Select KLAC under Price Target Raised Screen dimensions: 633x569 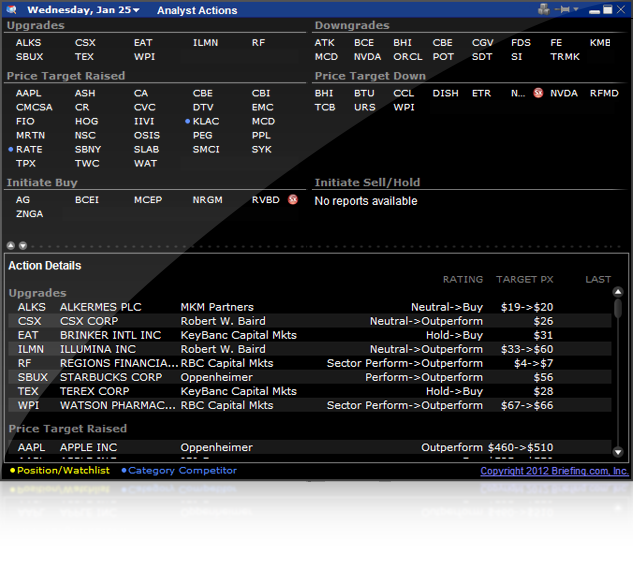(x=206, y=121)
